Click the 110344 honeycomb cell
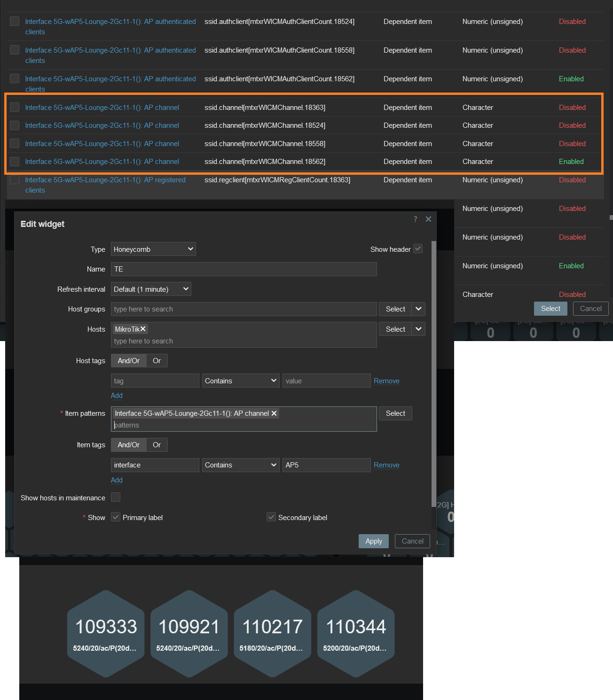The width and height of the screenshot is (613, 700). (356, 633)
